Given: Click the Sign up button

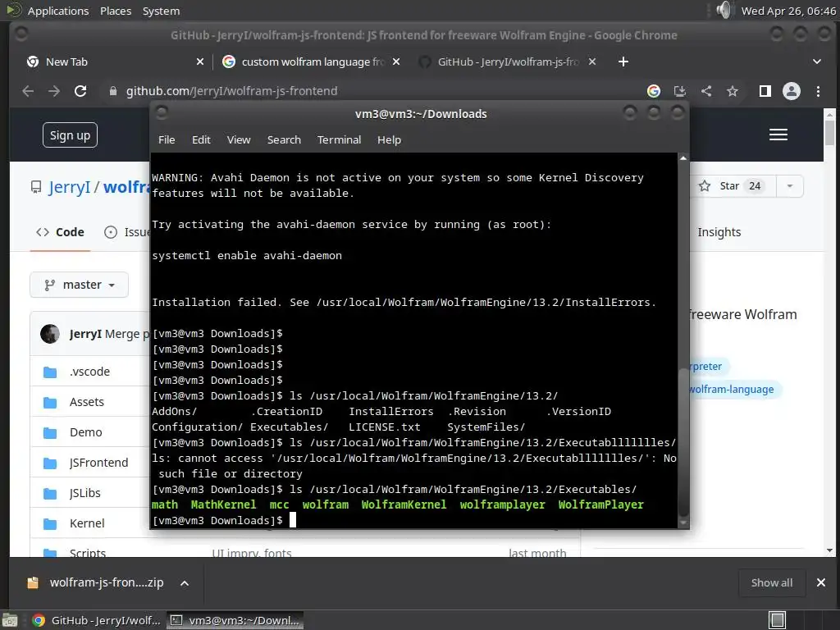Looking at the screenshot, I should pos(71,135).
